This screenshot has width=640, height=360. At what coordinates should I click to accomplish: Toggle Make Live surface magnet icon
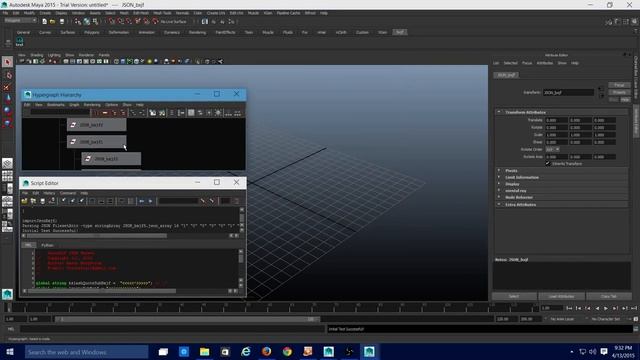click(x=155, y=21)
